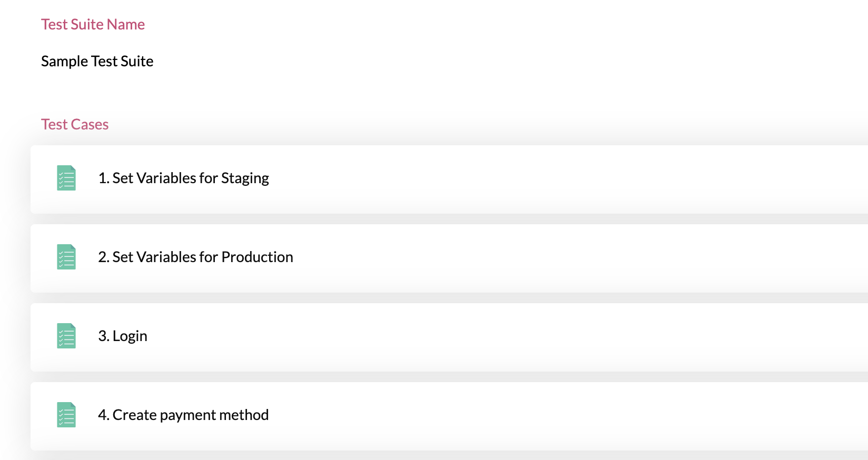This screenshot has height=460, width=868.
Task: Select blank space in Create payment method card
Action: click(x=569, y=416)
